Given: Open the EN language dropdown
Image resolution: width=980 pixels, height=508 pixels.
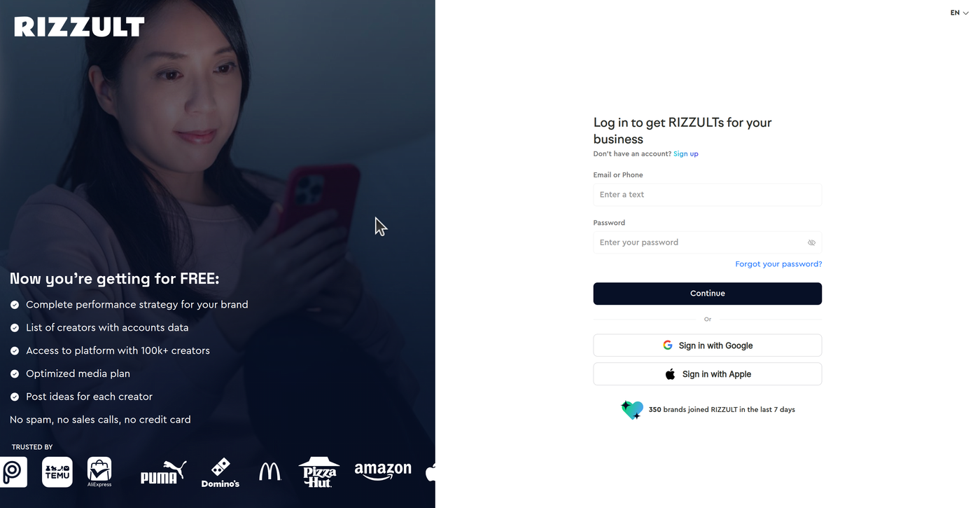Looking at the screenshot, I should (959, 13).
